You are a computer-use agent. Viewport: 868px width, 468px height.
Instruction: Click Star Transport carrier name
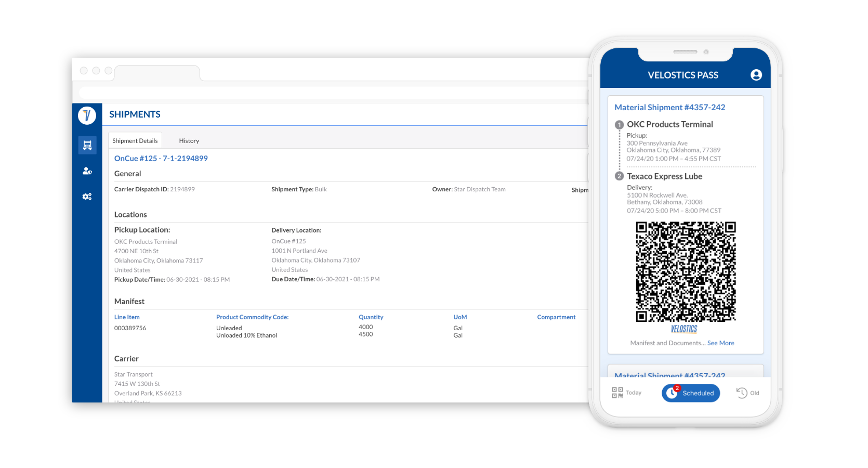tap(134, 374)
